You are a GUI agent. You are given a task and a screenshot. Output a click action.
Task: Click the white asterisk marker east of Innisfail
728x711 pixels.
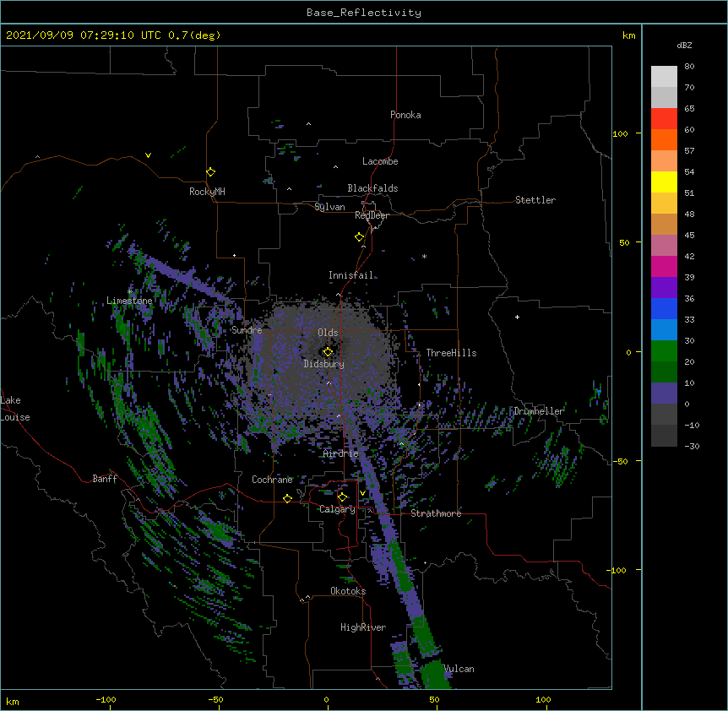(424, 256)
